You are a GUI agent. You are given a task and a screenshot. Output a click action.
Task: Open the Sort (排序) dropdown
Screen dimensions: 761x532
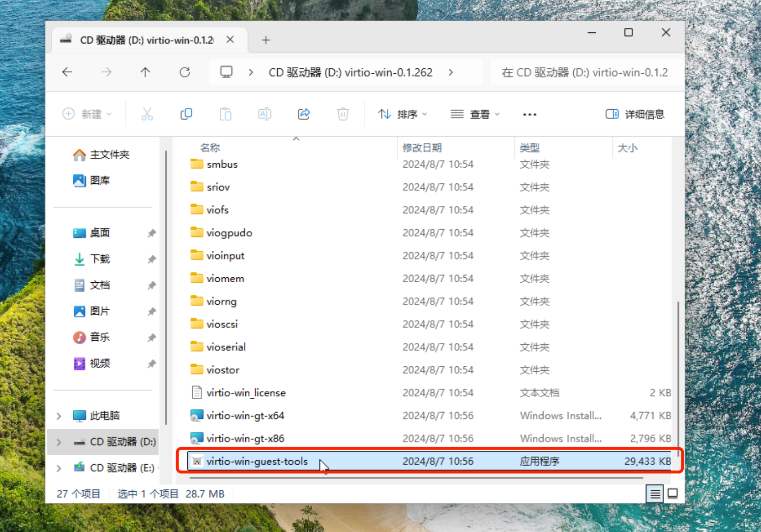(x=403, y=114)
